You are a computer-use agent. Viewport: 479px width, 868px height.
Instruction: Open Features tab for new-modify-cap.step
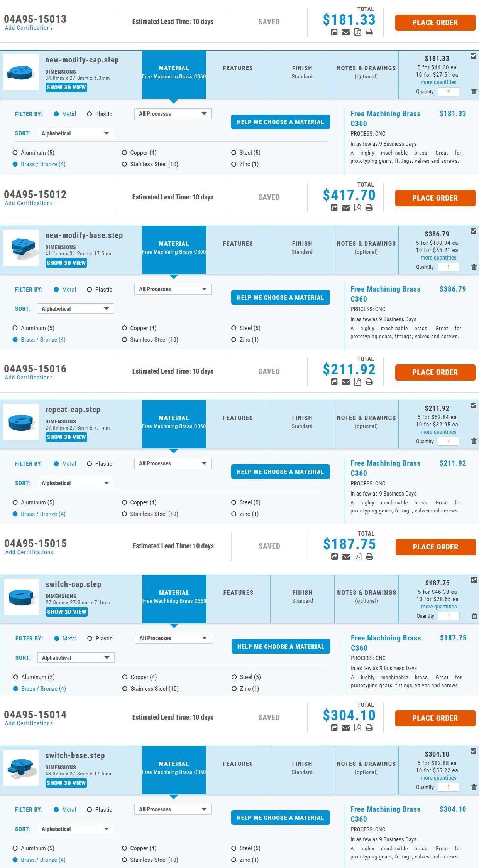[x=238, y=74]
